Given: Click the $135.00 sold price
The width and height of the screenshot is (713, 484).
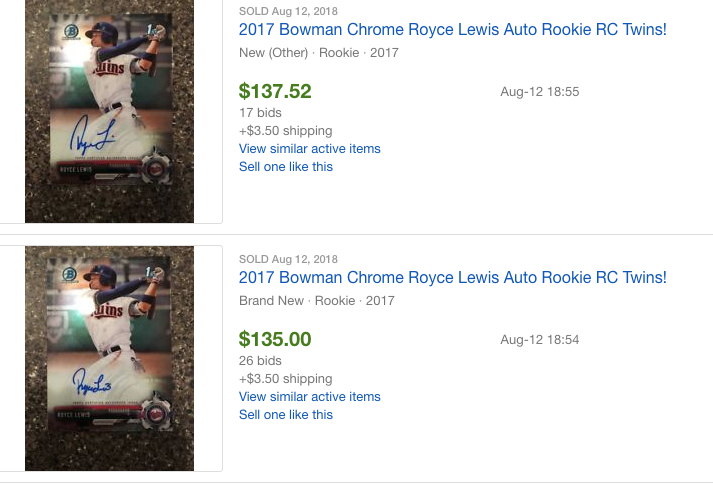Looking at the screenshot, I should click(275, 340).
